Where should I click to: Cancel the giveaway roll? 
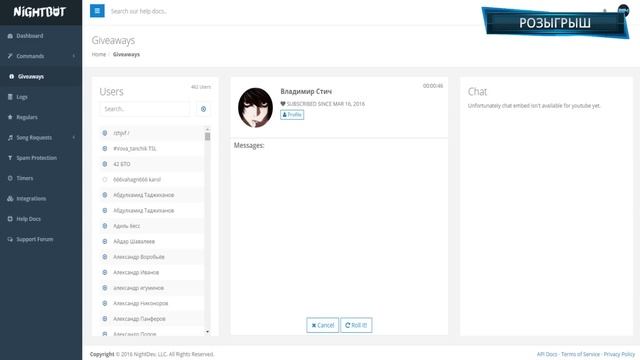coord(322,325)
